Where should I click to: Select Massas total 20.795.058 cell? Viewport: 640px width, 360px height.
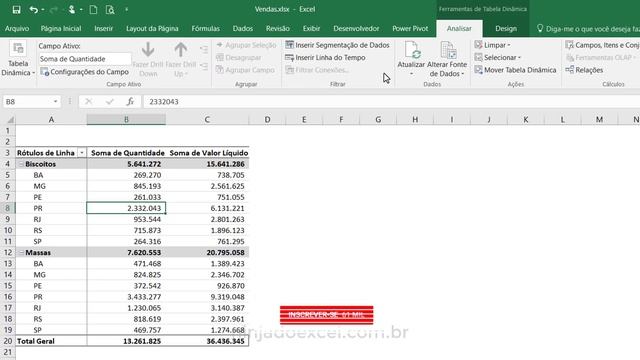[x=208, y=253]
